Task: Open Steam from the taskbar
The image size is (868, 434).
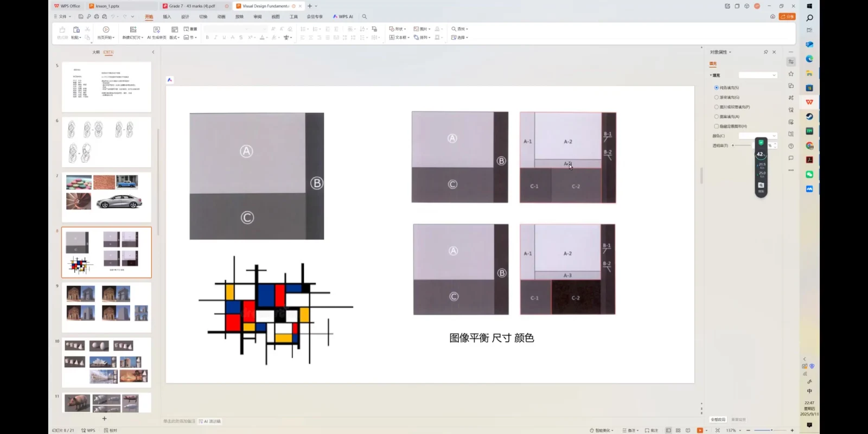Action: [809, 117]
